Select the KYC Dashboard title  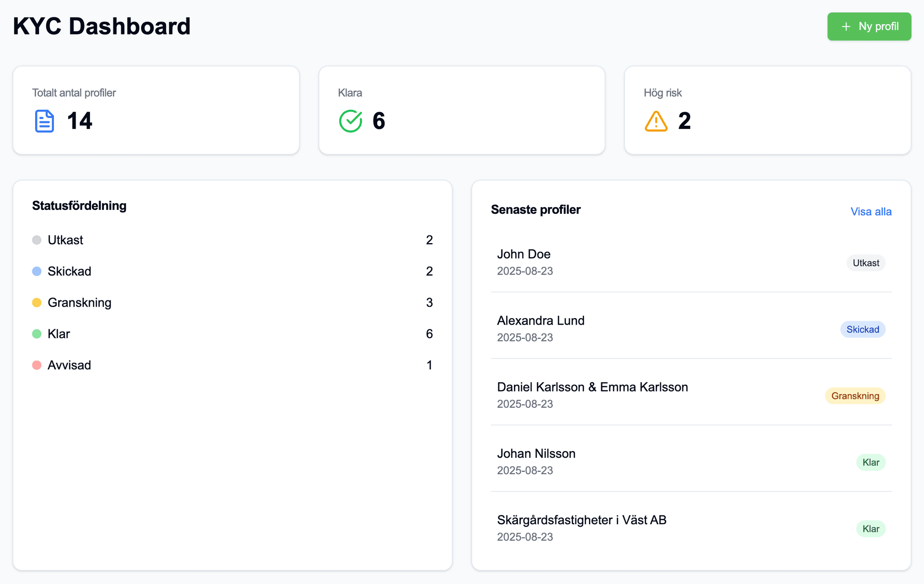click(x=102, y=26)
